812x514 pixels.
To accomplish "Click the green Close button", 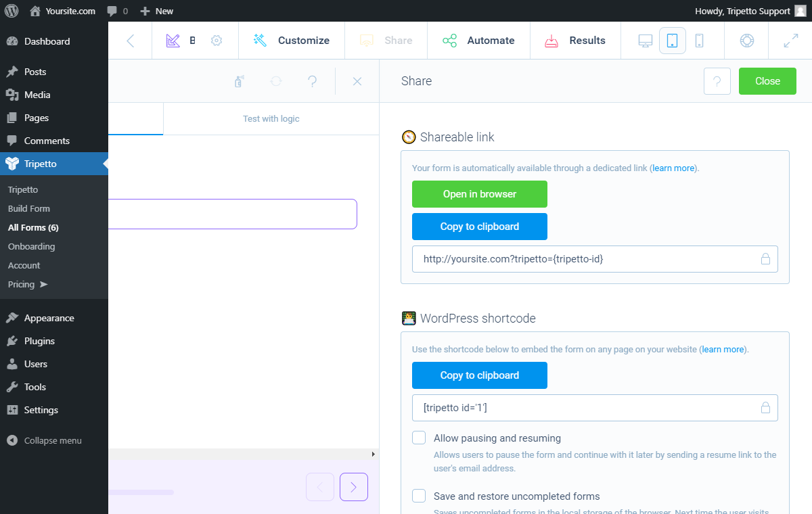I will pyautogui.click(x=767, y=81).
